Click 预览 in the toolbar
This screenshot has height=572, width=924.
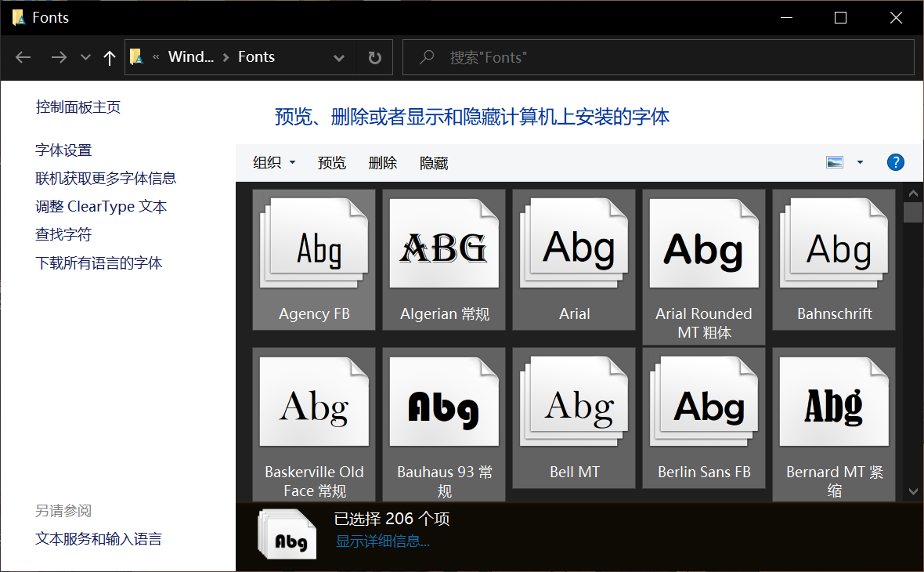332,163
